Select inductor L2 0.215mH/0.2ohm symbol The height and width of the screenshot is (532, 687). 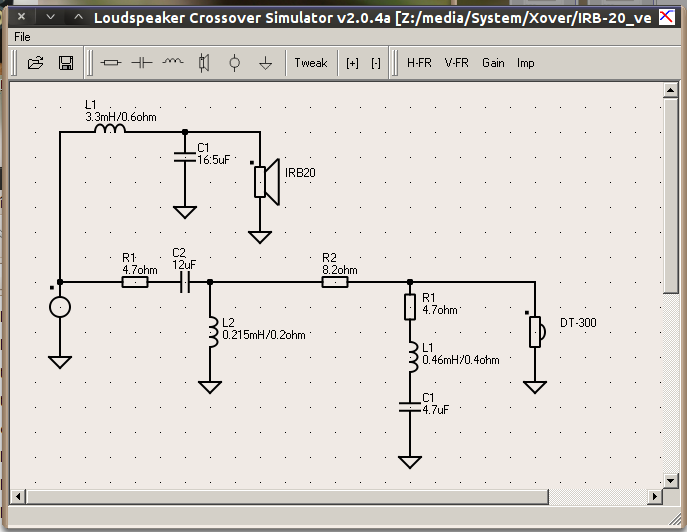212,333
